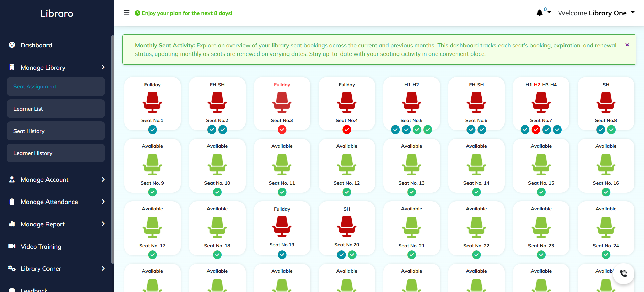Click the red chair of Seat No.1
Image resolution: width=644 pixels, height=292 pixels.
tap(152, 102)
